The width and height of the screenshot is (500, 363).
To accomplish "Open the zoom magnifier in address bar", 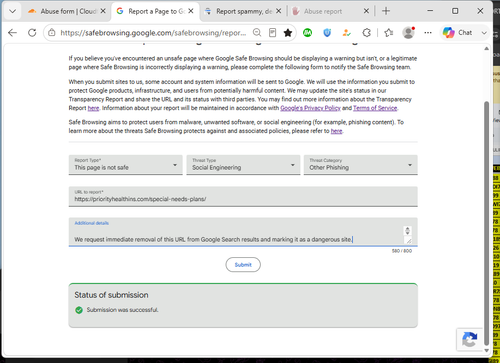I will click(257, 33).
